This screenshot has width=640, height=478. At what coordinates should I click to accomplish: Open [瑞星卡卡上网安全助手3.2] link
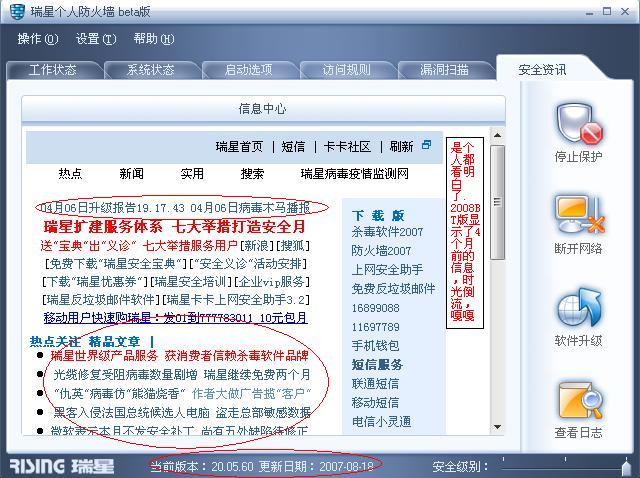[236, 300]
